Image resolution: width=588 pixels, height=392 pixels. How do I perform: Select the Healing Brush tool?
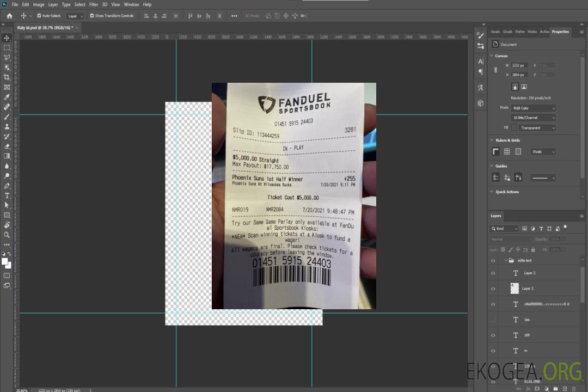tap(7, 107)
